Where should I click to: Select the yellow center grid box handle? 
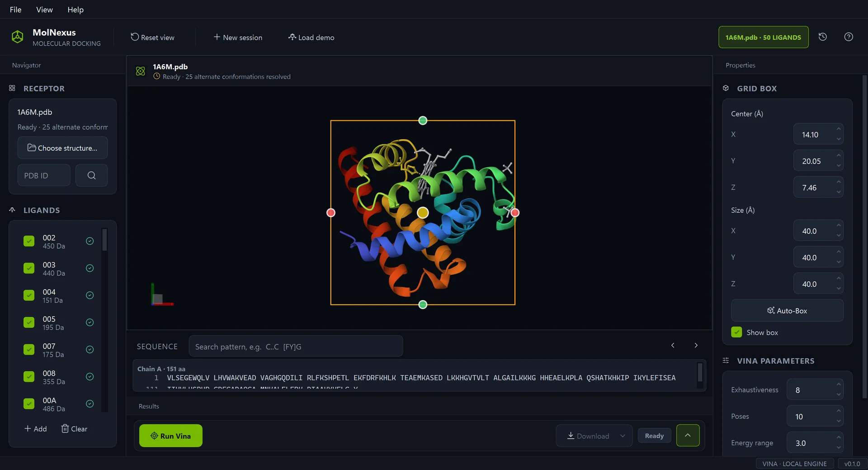(x=423, y=212)
